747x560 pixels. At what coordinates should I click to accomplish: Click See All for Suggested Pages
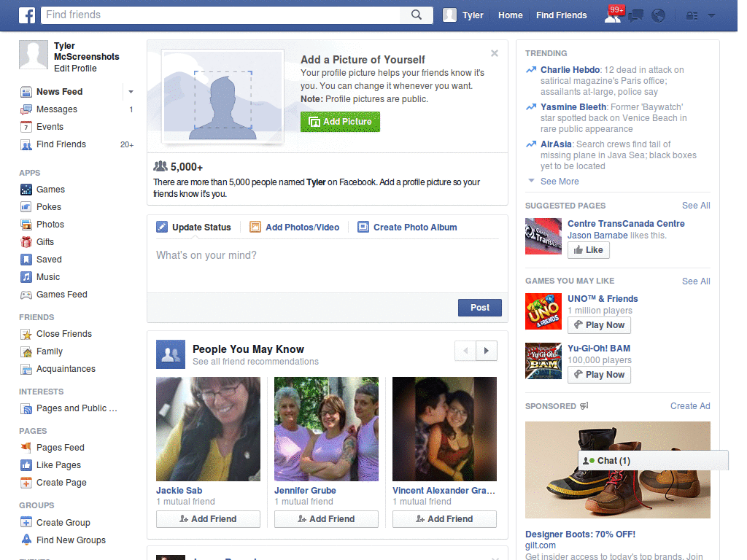point(696,206)
